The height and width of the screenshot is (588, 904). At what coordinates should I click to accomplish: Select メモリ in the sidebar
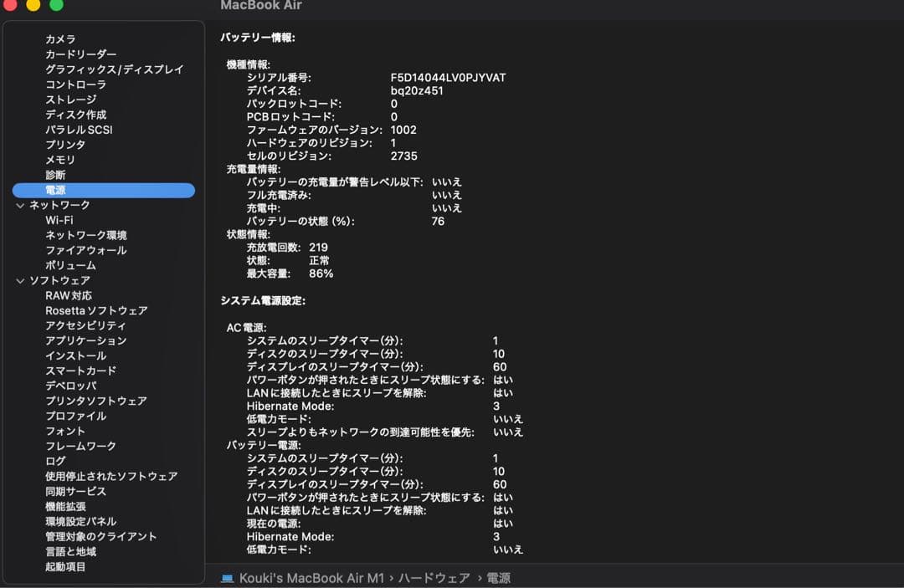click(60, 160)
